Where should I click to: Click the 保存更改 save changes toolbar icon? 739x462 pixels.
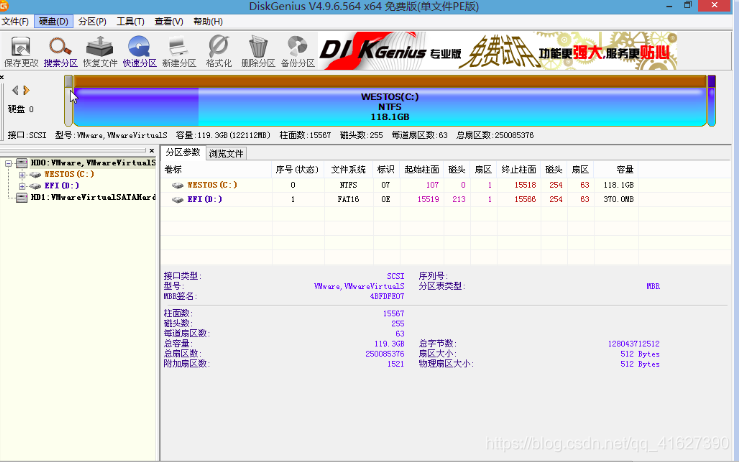pos(21,51)
